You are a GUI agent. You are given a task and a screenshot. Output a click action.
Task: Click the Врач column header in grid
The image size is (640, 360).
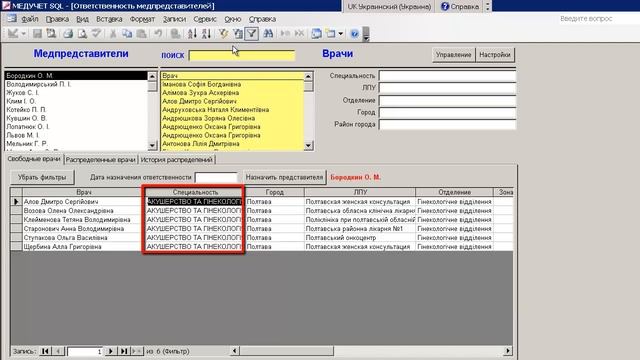pos(83,192)
